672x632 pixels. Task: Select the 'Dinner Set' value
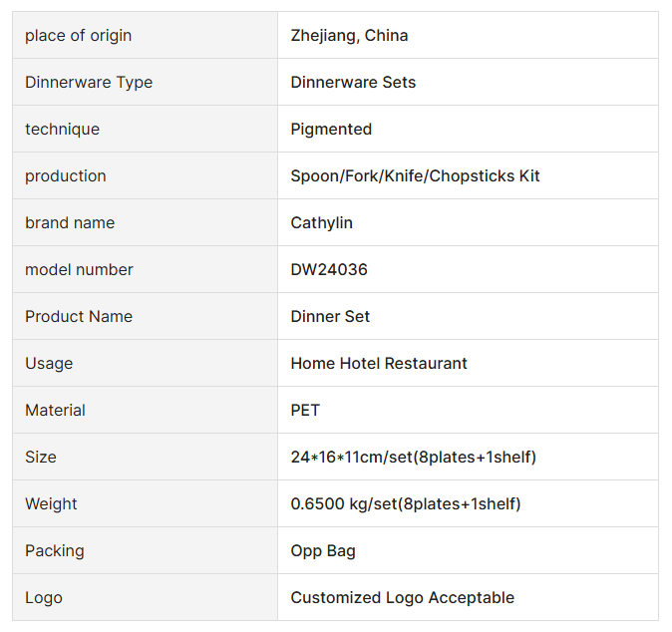coord(330,317)
